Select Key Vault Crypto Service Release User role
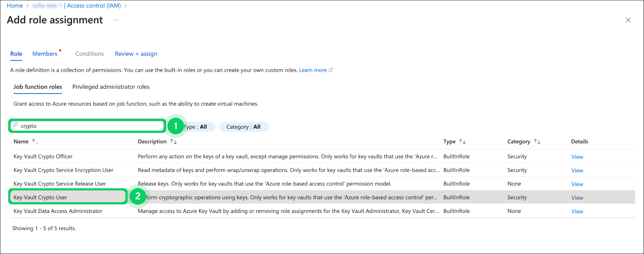Viewport: 644px width, 254px height. click(x=60, y=184)
